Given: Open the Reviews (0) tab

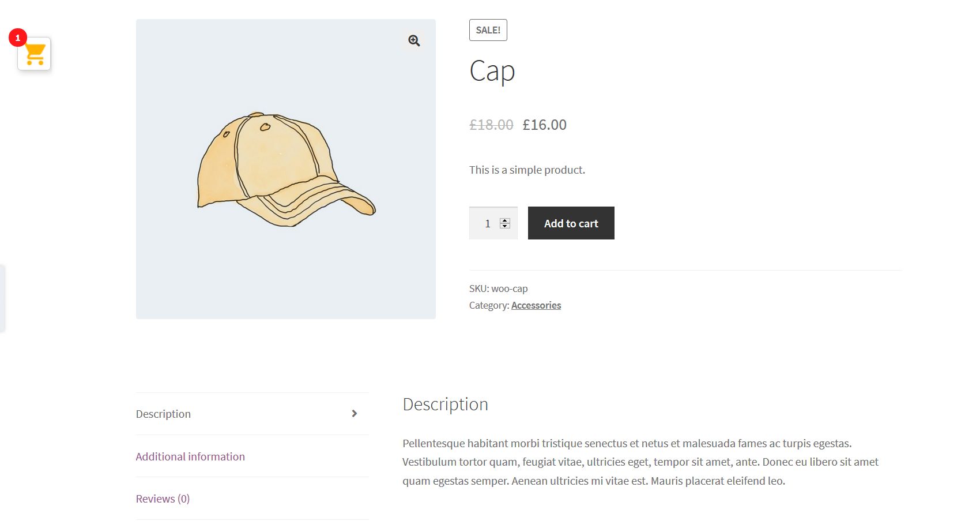Looking at the screenshot, I should 163,499.
